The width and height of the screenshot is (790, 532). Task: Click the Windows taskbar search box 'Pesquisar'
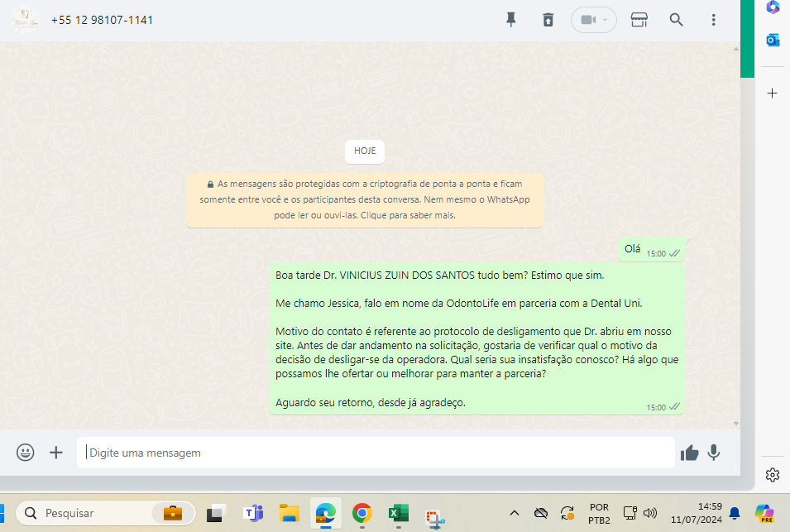click(106, 513)
